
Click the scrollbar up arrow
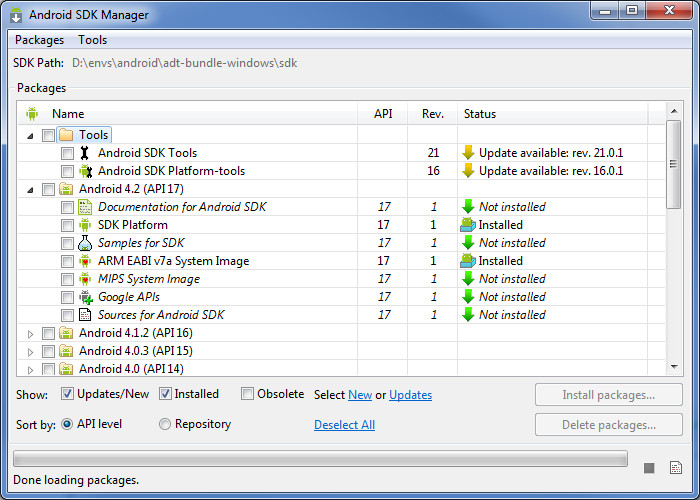click(x=674, y=111)
